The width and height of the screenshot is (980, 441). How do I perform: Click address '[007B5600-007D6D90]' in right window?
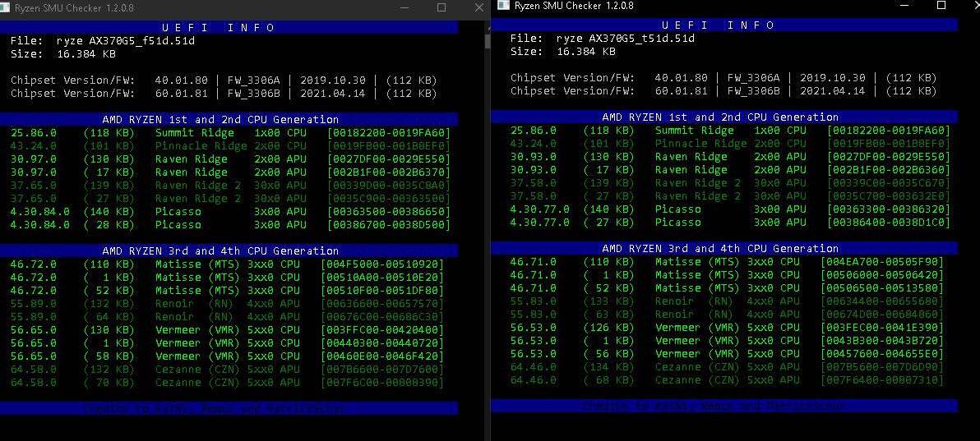882,366
